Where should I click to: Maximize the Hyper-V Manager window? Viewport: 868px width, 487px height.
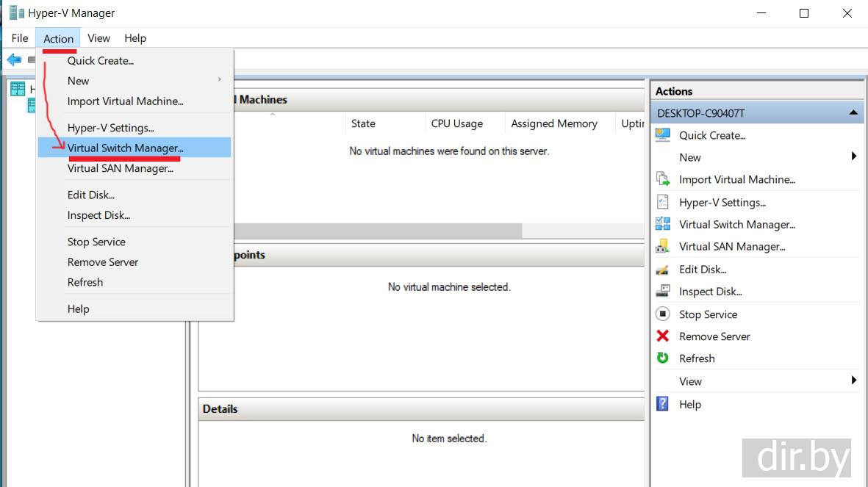point(804,13)
